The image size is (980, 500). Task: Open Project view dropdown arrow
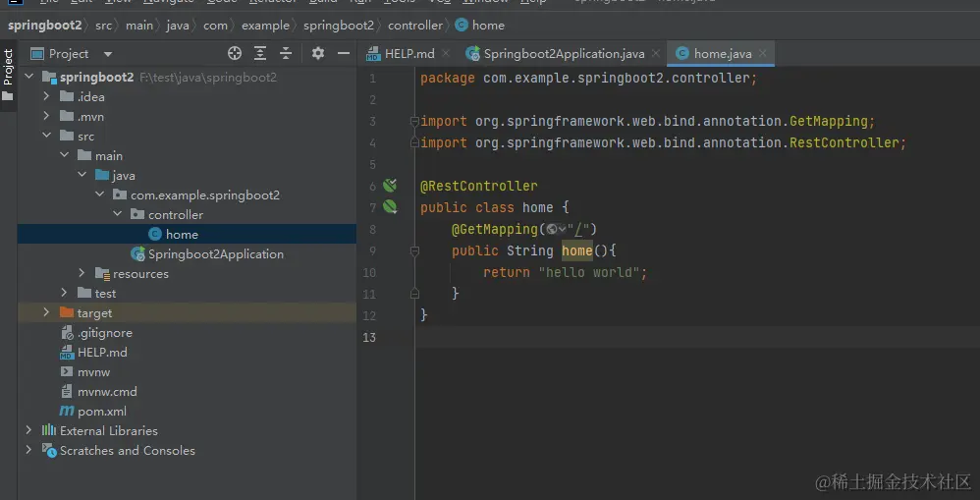(107, 54)
